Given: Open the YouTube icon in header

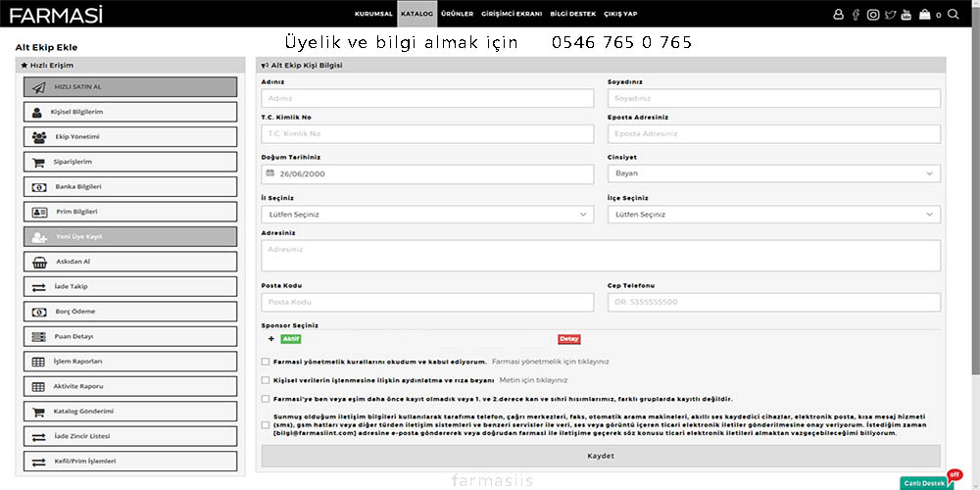Looking at the screenshot, I should [906, 15].
